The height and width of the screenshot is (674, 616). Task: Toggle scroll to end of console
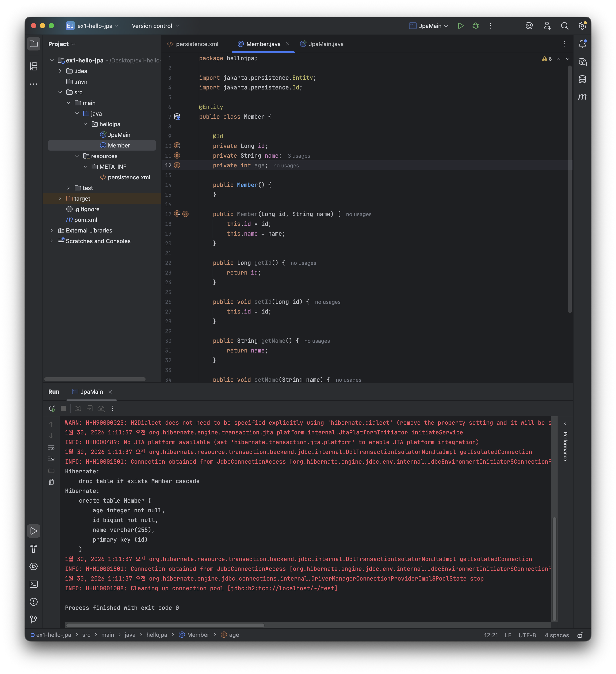pos(51,459)
